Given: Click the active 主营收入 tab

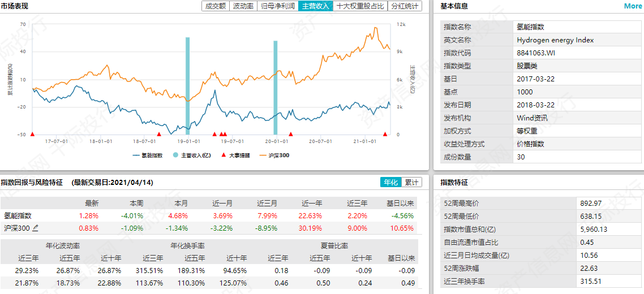Looking at the screenshot, I should tap(315, 6).
